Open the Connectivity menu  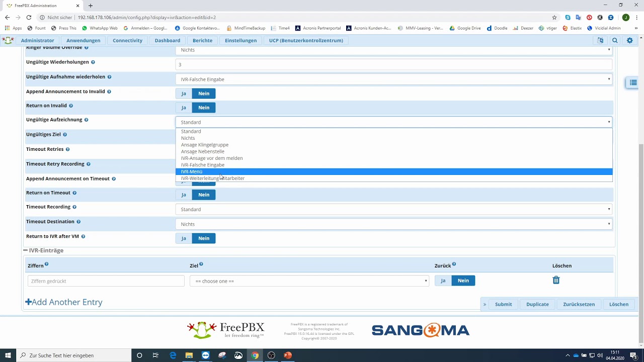tap(127, 40)
